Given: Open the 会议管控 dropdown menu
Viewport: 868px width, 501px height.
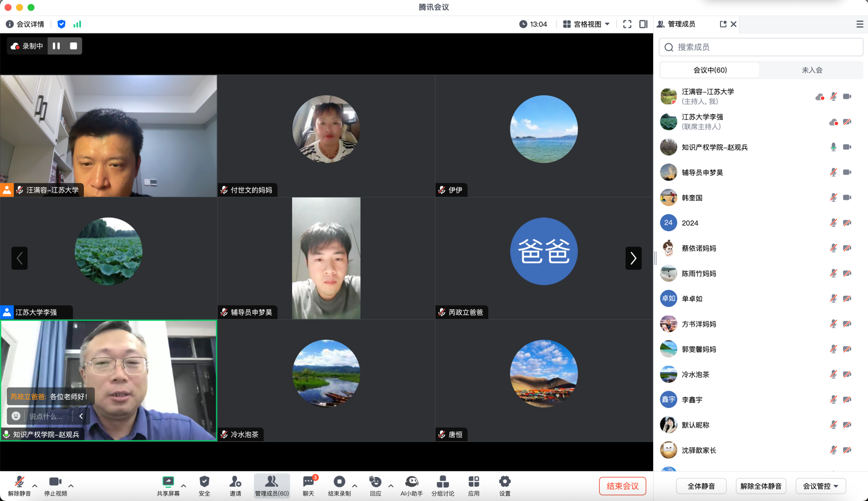Looking at the screenshot, I should [x=821, y=486].
